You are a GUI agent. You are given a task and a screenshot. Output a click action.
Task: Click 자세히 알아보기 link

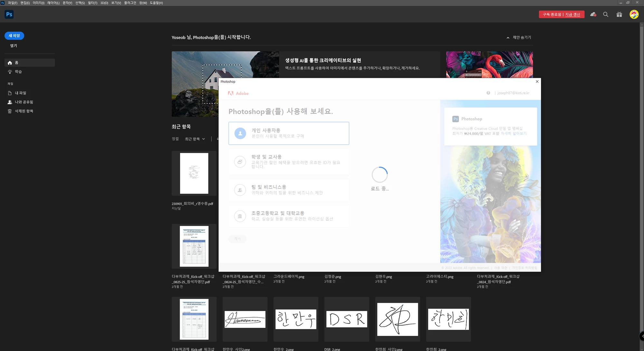[513, 134]
